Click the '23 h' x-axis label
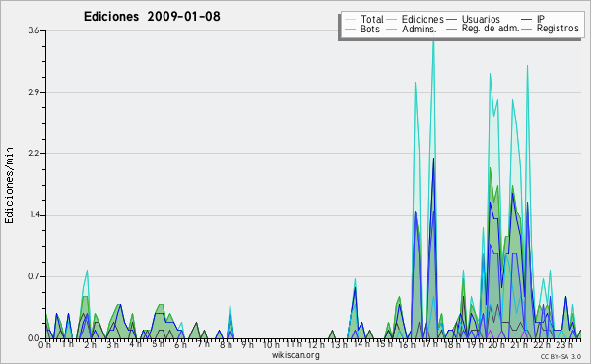The image size is (591, 364). (565, 345)
